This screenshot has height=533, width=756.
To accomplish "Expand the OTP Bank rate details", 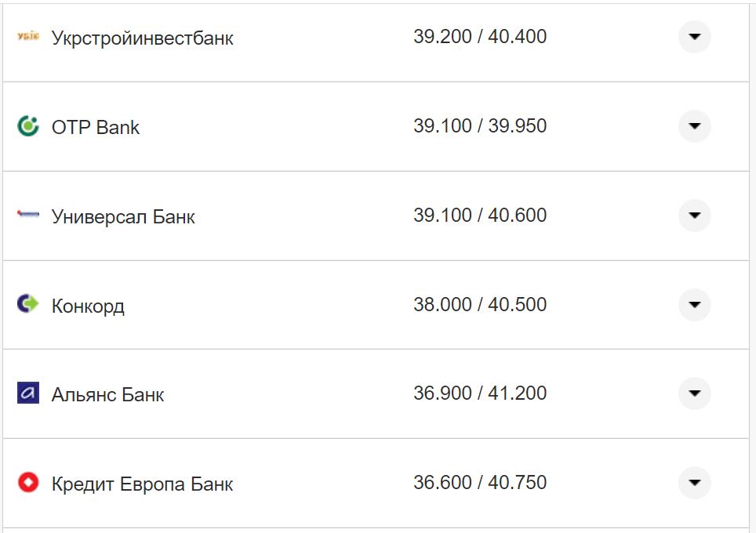I will 694,126.
